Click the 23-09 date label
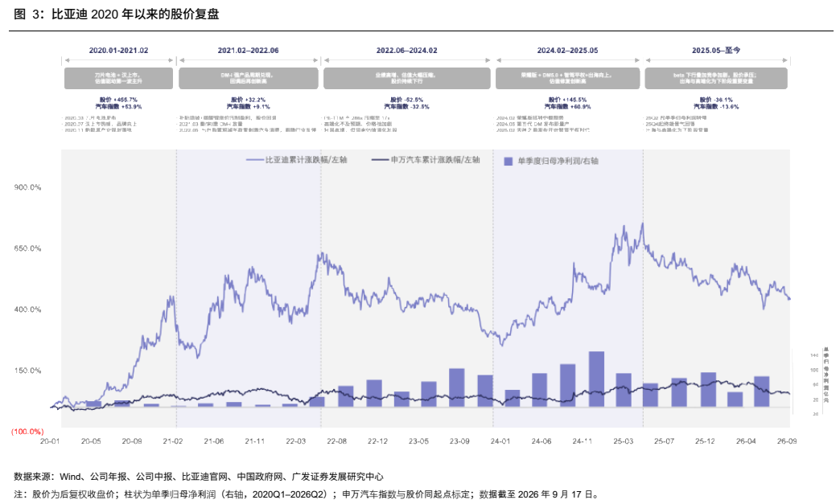The height and width of the screenshot is (504, 840). (459, 440)
